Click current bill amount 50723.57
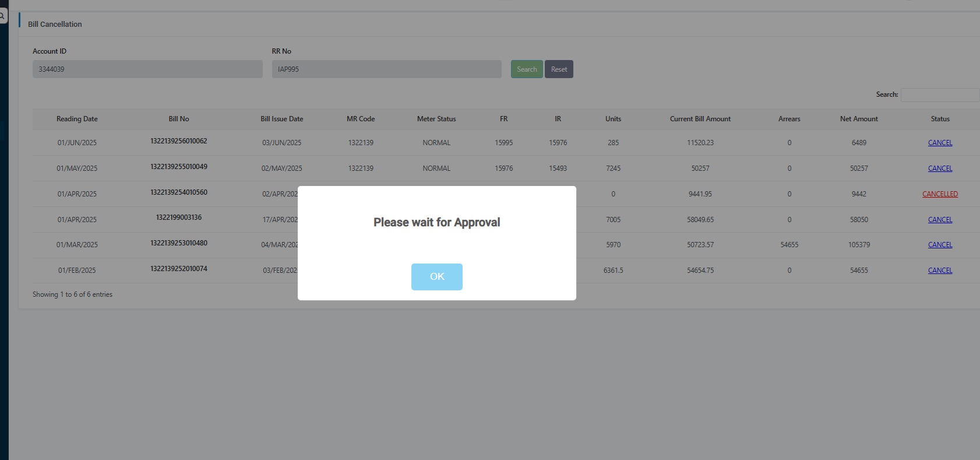This screenshot has width=980, height=460. click(x=700, y=245)
